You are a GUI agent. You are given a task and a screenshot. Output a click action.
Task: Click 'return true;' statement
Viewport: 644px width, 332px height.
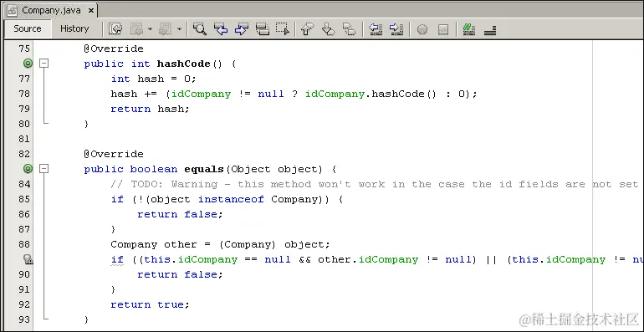coord(151,304)
